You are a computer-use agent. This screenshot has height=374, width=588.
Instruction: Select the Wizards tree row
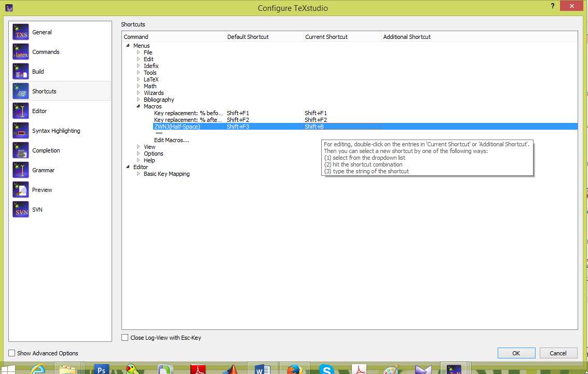coord(154,93)
